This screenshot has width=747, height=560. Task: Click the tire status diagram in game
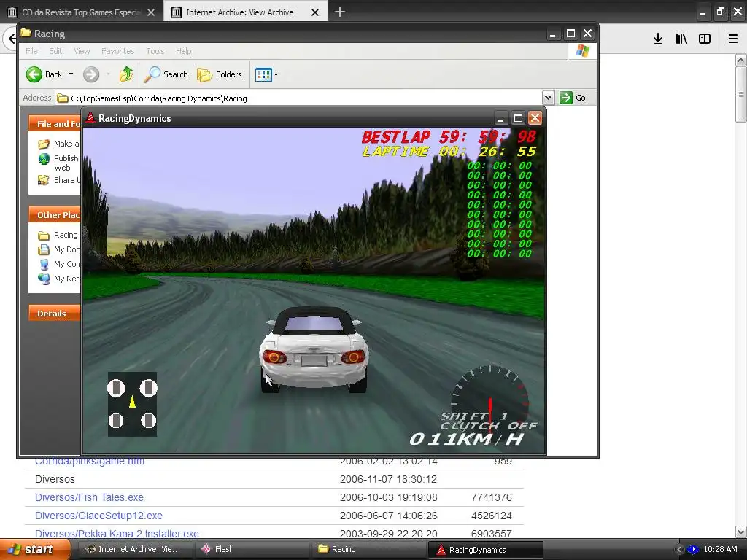pos(132,404)
